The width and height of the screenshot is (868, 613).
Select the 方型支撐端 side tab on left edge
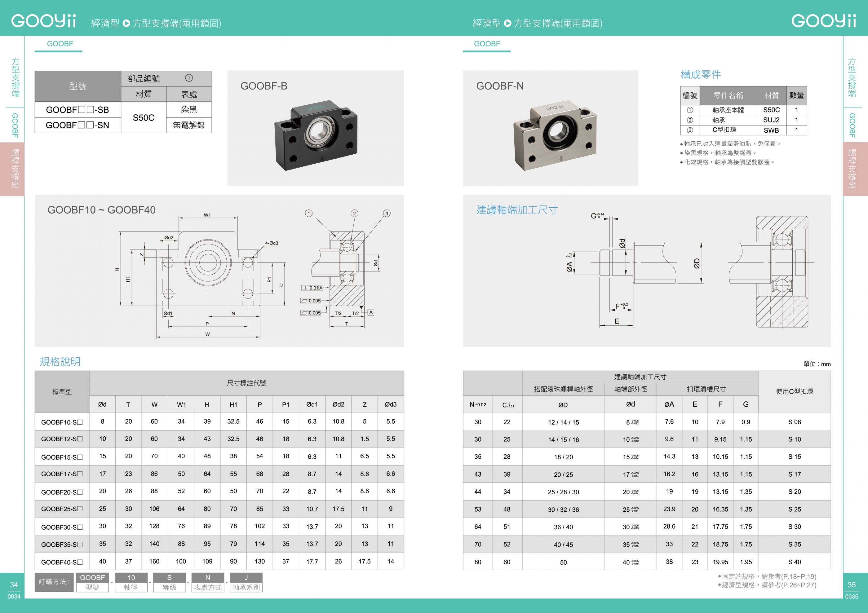(15, 77)
